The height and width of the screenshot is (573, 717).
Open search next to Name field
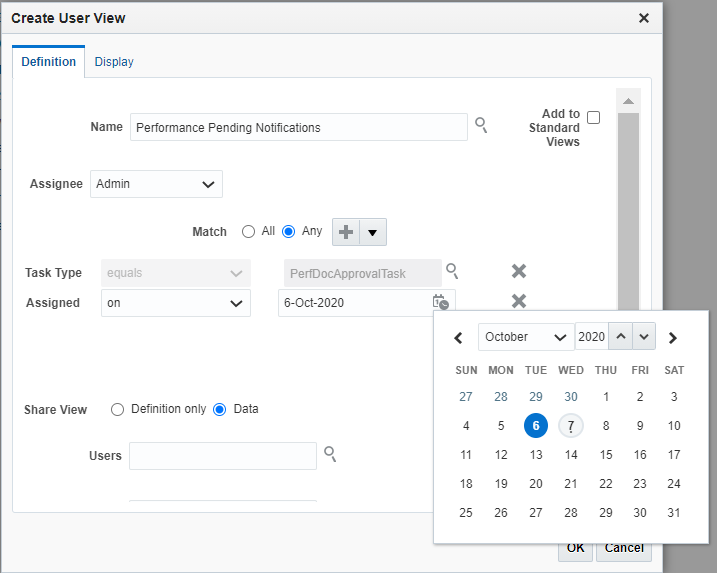coord(481,125)
